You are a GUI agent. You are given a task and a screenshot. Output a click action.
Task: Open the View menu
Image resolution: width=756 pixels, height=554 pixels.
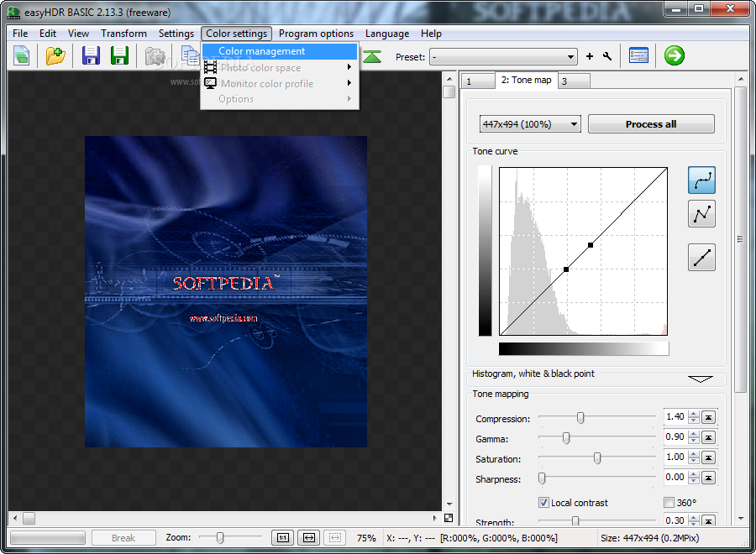point(78,34)
